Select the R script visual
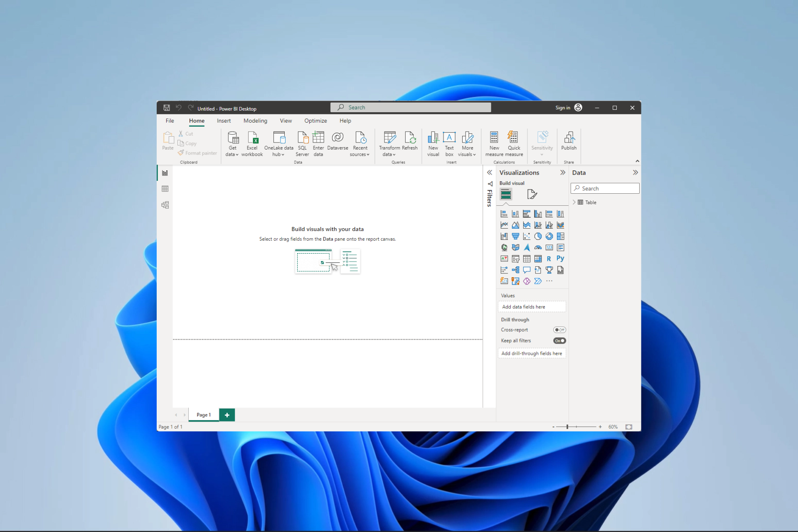798x532 pixels. point(549,259)
